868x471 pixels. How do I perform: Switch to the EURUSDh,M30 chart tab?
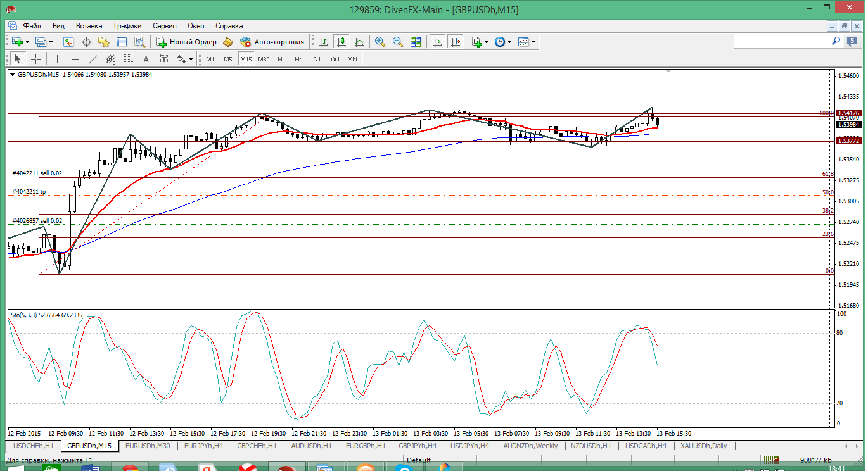(148, 446)
